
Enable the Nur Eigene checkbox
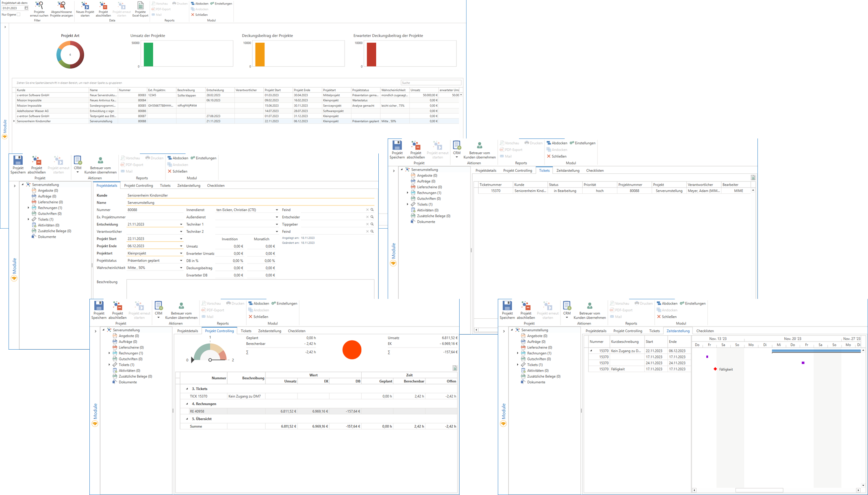[18, 15]
